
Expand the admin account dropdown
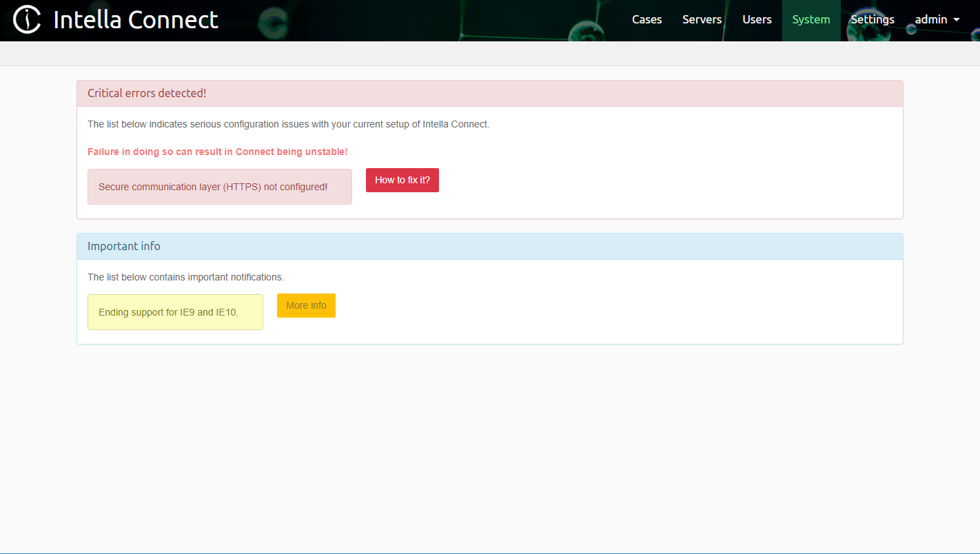click(x=936, y=19)
